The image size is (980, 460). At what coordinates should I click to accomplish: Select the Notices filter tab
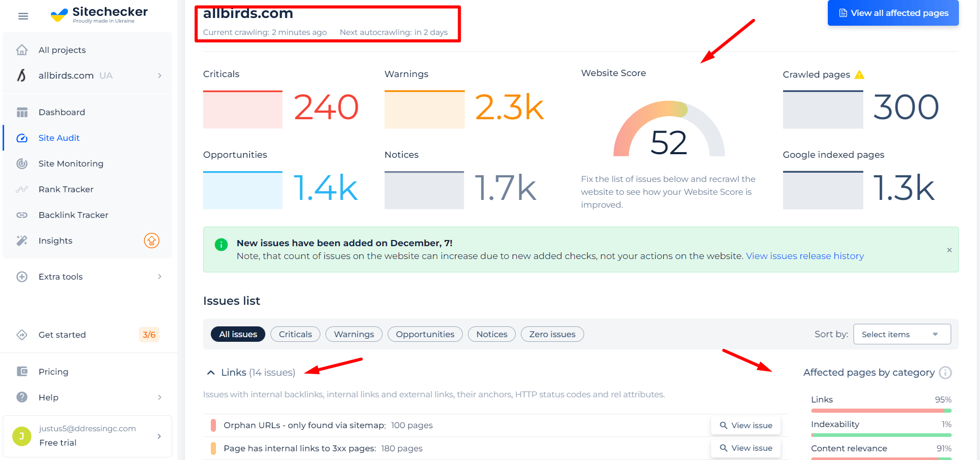pyautogui.click(x=492, y=334)
